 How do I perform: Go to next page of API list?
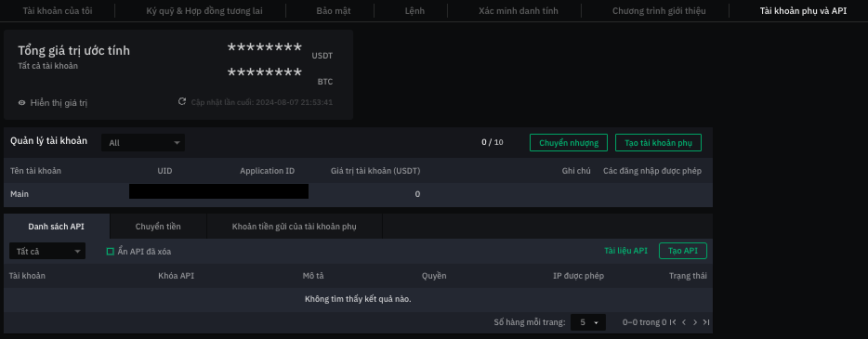695,322
